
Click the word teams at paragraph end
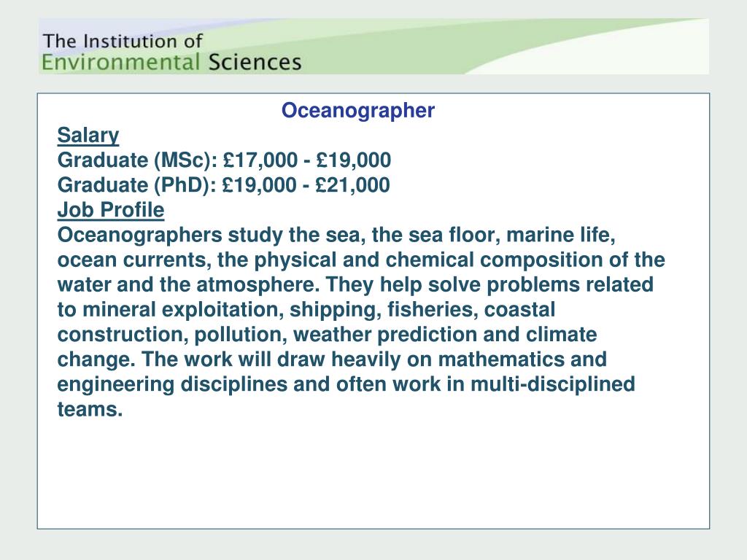(x=90, y=409)
